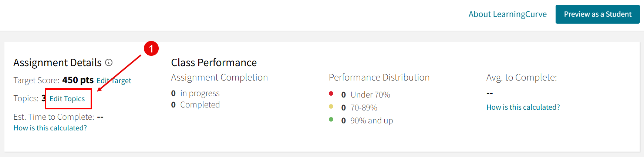This screenshot has width=644, height=157.
Task: Click the Assignment Completion subheading
Action: click(219, 77)
